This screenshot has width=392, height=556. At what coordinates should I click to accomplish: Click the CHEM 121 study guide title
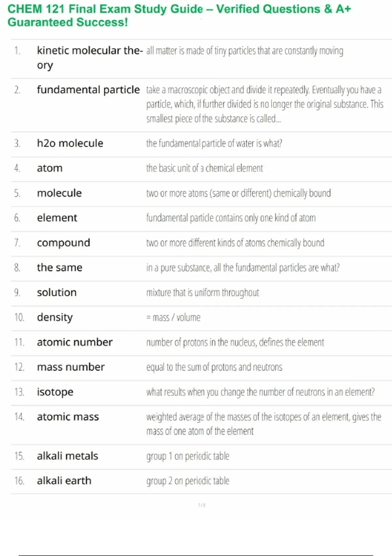tap(179, 15)
